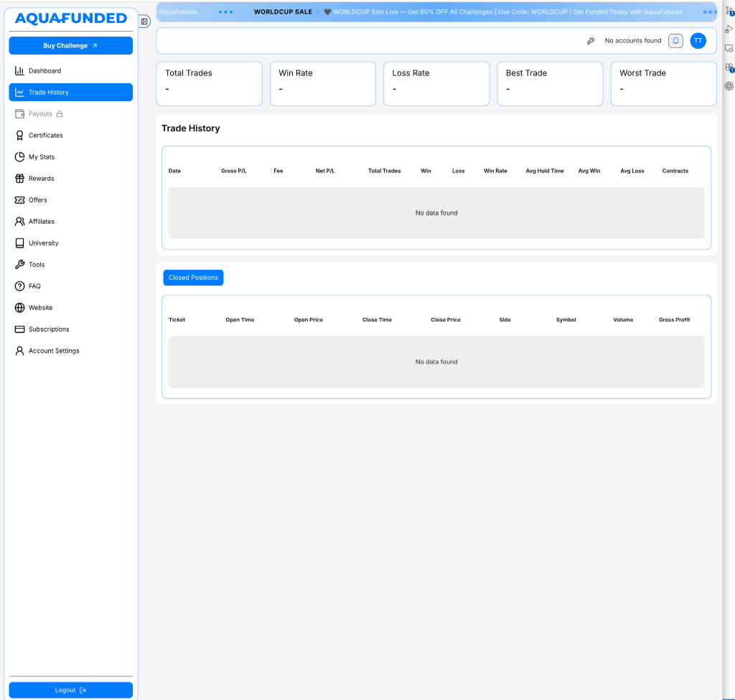
Task: Open Rewards via the gift box icon
Action: [x=19, y=179]
